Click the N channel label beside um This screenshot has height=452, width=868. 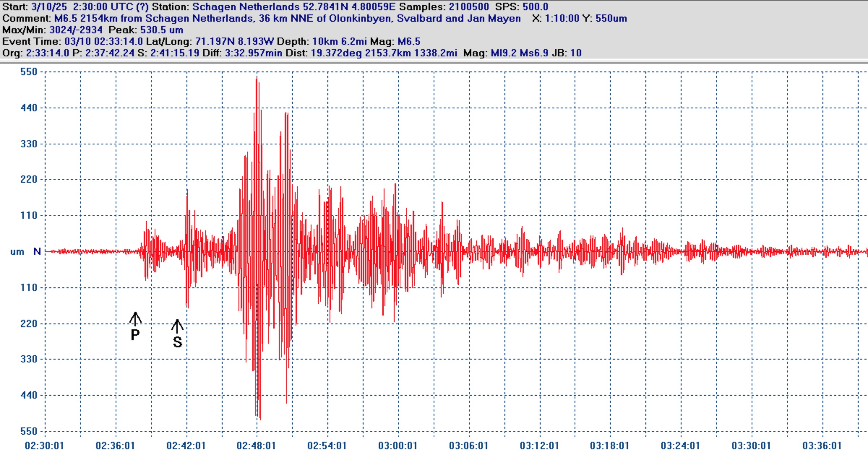coord(37,252)
